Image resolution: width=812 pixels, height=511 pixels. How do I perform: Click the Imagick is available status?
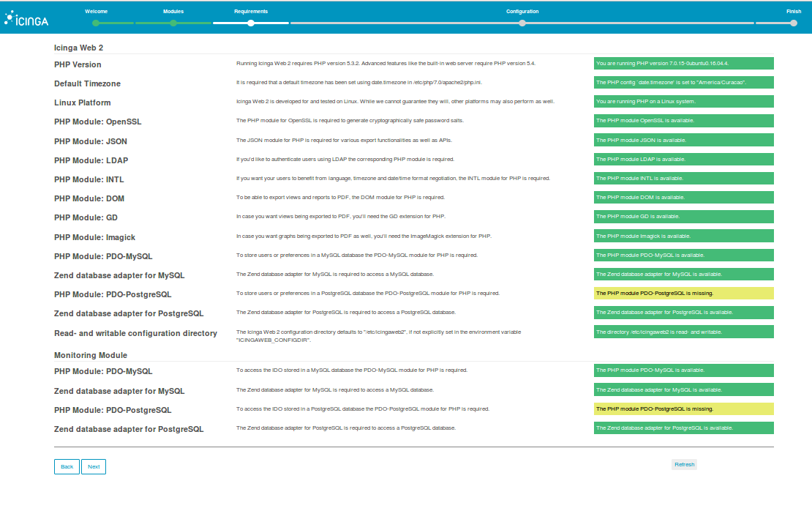[683, 236]
